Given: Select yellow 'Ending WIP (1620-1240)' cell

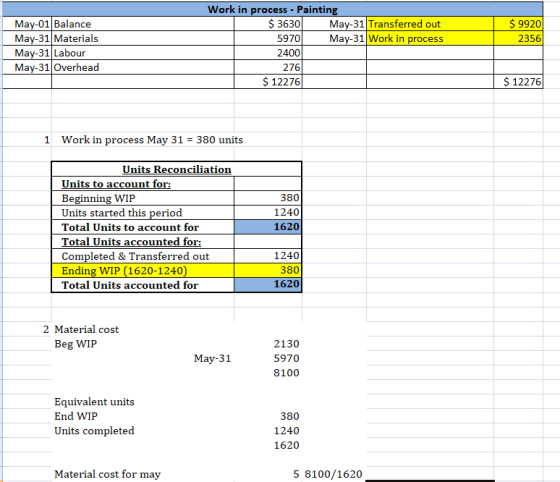Looking at the screenshot, I should (143, 270).
